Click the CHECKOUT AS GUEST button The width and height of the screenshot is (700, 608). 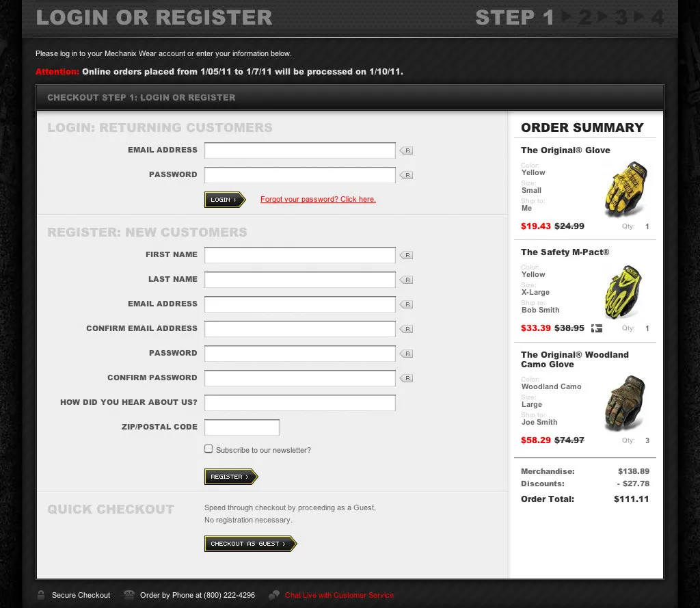coord(250,544)
